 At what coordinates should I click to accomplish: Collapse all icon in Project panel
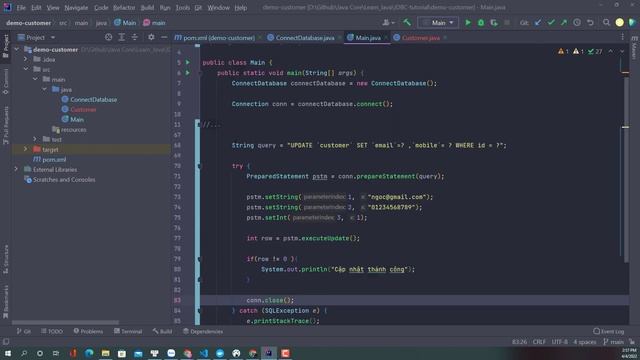click(x=134, y=37)
